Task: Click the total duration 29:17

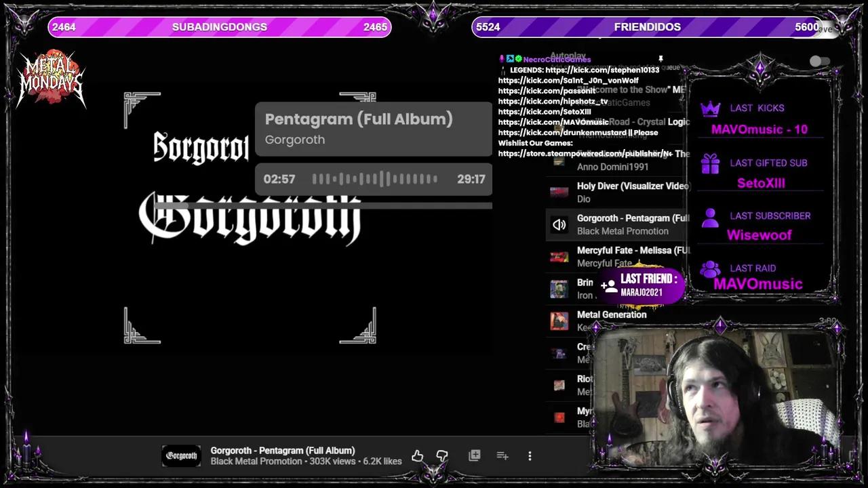Action: [471, 179]
